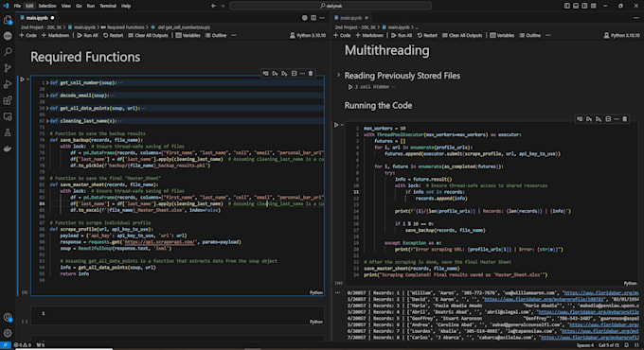This screenshot has height=350, width=644.
Task: Open the floridabar.org link in William Aaron output row
Action: click(601, 293)
